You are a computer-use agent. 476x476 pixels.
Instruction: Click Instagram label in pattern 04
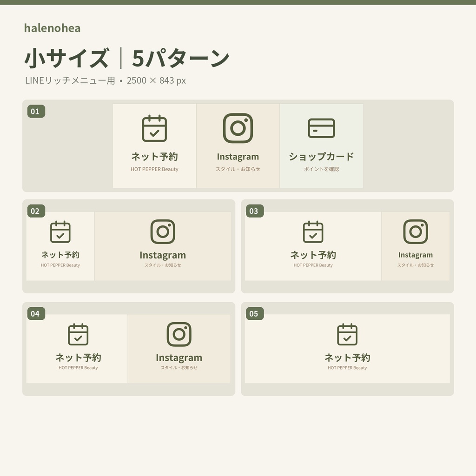(179, 357)
